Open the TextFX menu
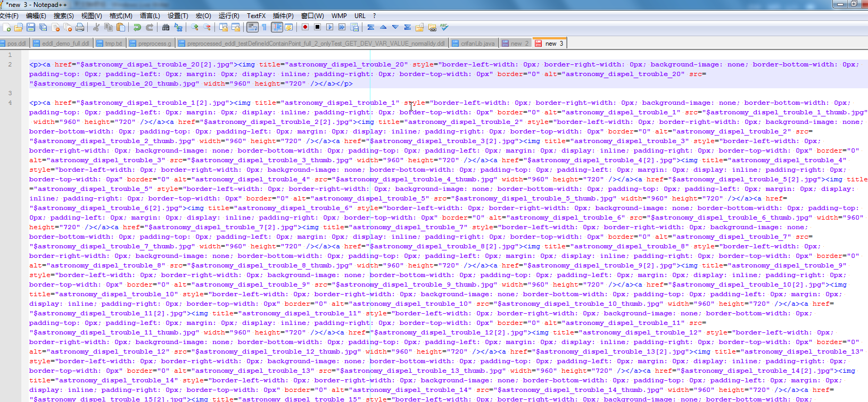The height and width of the screenshot is (402, 868). [256, 16]
